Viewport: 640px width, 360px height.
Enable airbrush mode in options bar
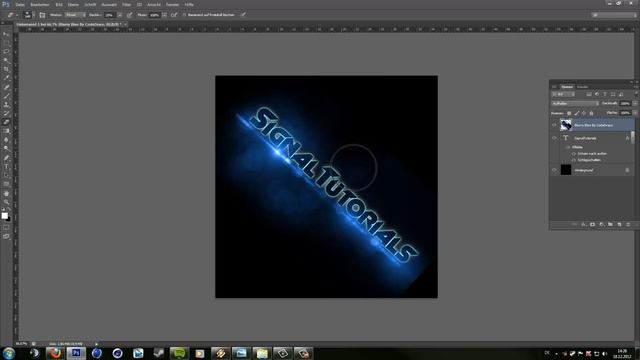(174, 15)
